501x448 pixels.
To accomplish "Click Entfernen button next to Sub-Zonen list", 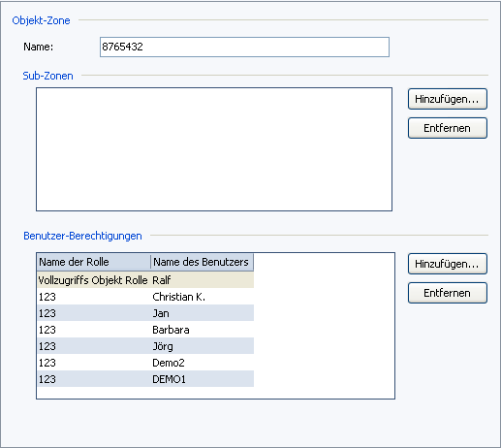I will (x=448, y=128).
